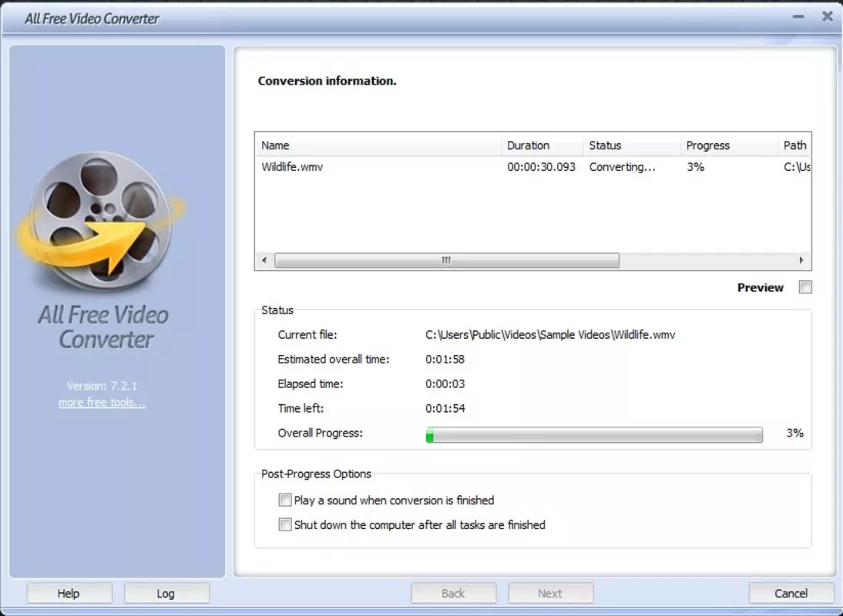
Task: Click the time left value 0:01:54
Action: coord(445,409)
